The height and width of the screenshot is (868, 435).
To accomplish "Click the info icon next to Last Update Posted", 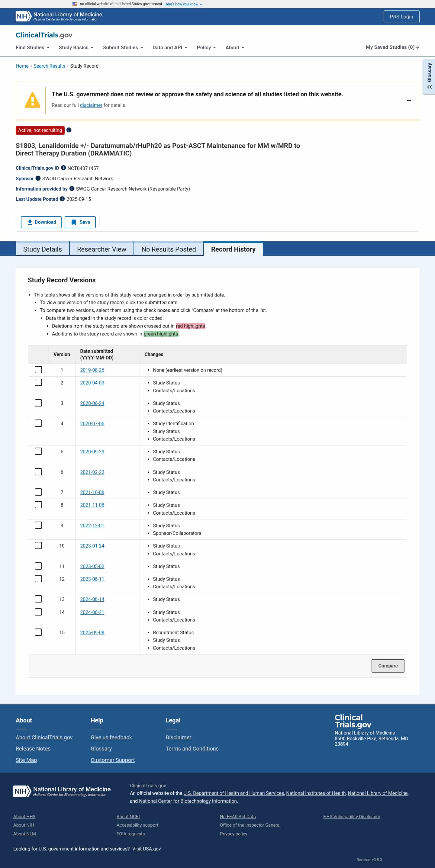I will coord(62,199).
